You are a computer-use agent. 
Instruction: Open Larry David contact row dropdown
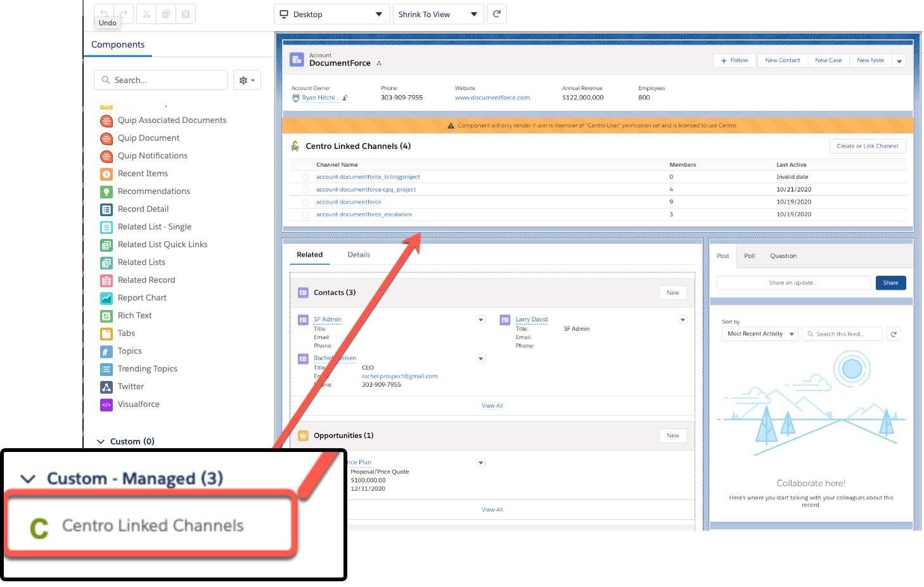click(x=683, y=320)
